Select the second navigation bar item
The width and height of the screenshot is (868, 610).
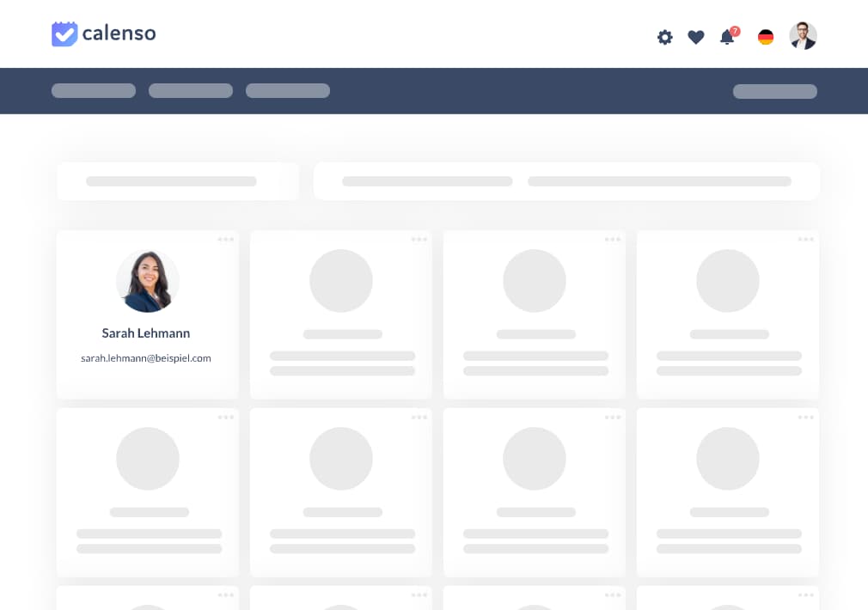[x=191, y=91]
